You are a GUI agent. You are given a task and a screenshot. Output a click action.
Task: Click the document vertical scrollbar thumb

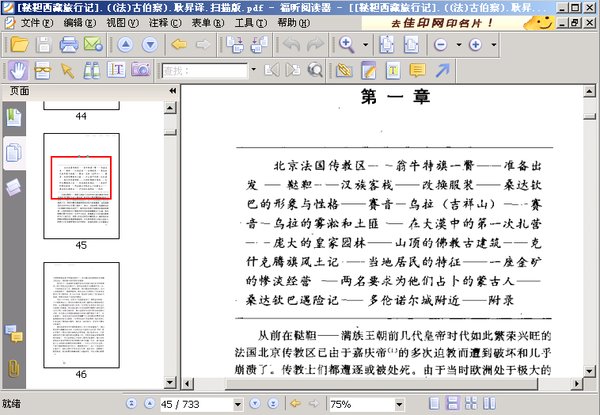click(x=589, y=116)
